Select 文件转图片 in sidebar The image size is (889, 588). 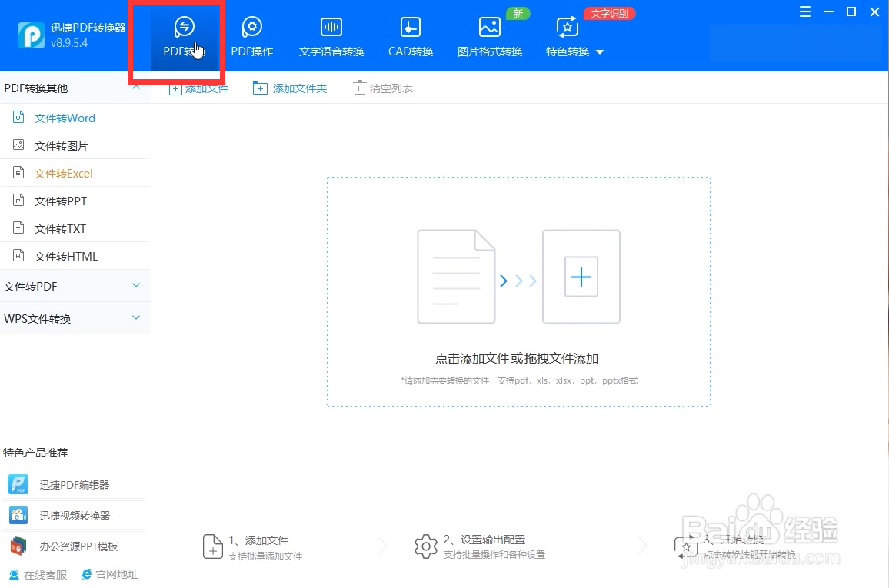(75, 145)
